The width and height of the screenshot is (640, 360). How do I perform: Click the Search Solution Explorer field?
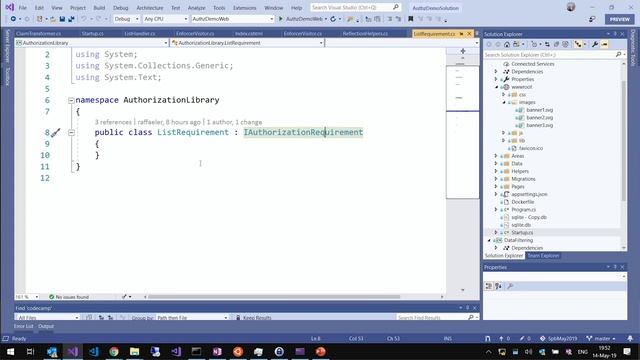554,54
